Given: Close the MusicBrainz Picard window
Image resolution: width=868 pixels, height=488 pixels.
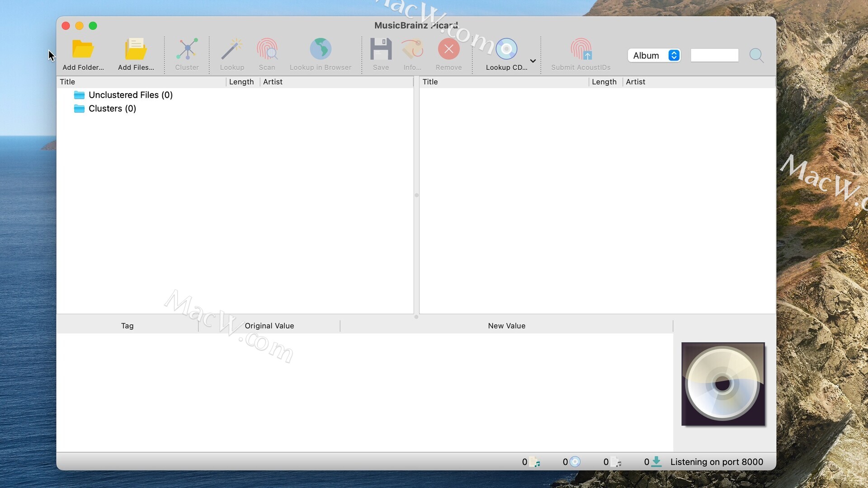Looking at the screenshot, I should coord(66,26).
